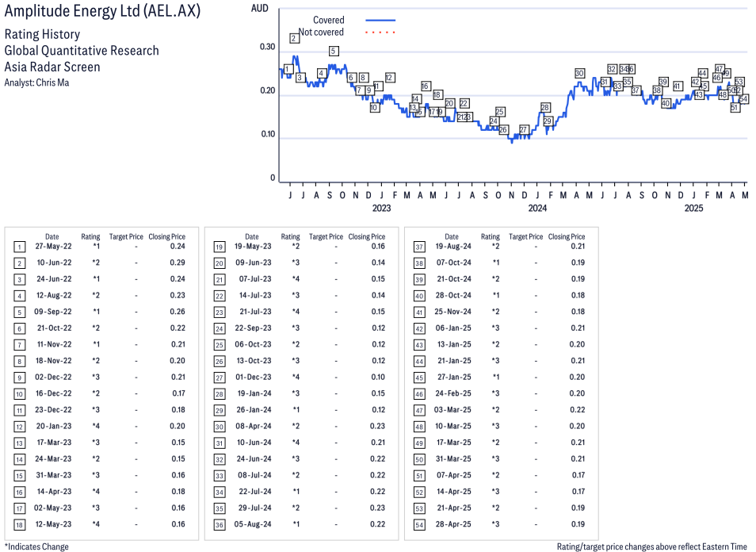
Task: Click the 27-May-22 date cell
Action: tap(54, 246)
